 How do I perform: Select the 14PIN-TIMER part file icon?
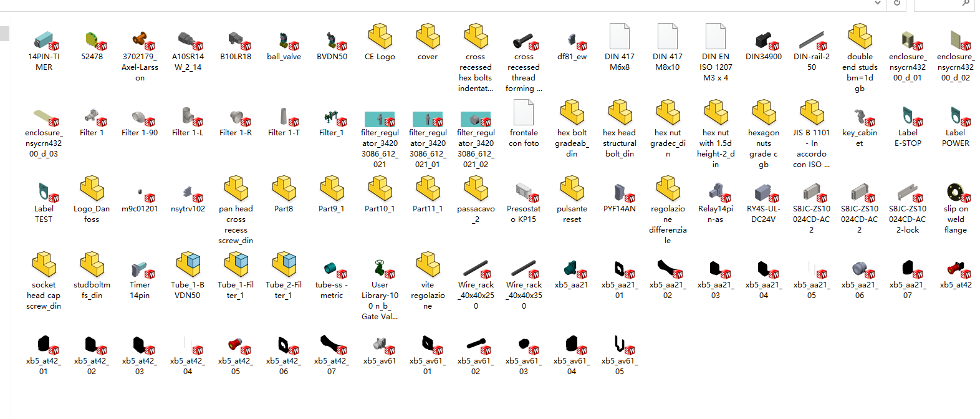point(44,40)
